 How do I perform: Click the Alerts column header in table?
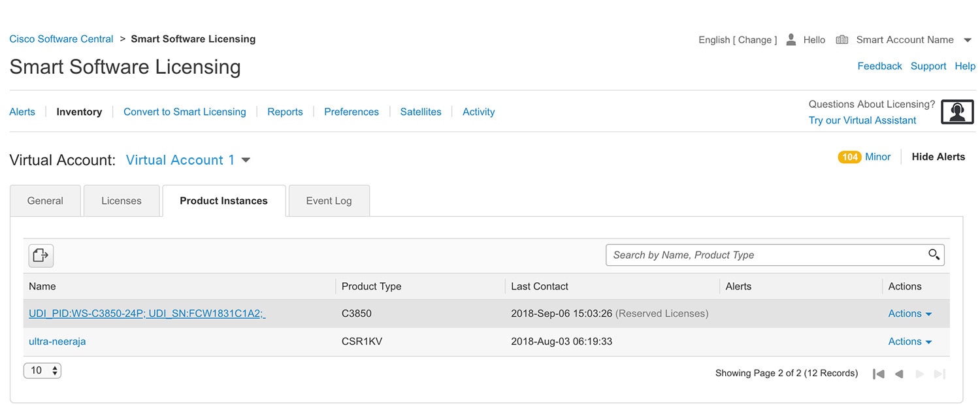738,286
